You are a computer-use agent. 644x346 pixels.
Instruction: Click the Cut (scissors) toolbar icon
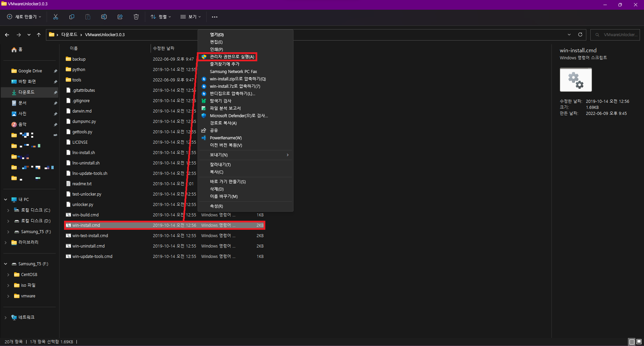(x=56, y=17)
